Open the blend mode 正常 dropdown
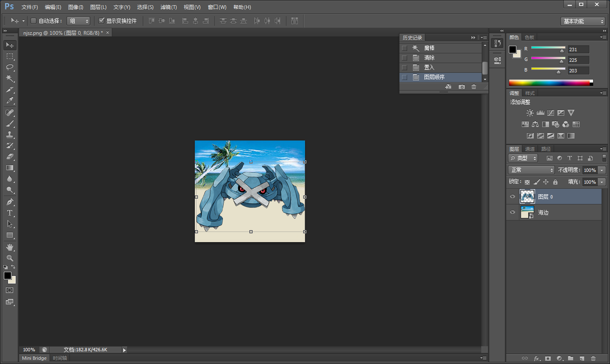 [x=531, y=170]
